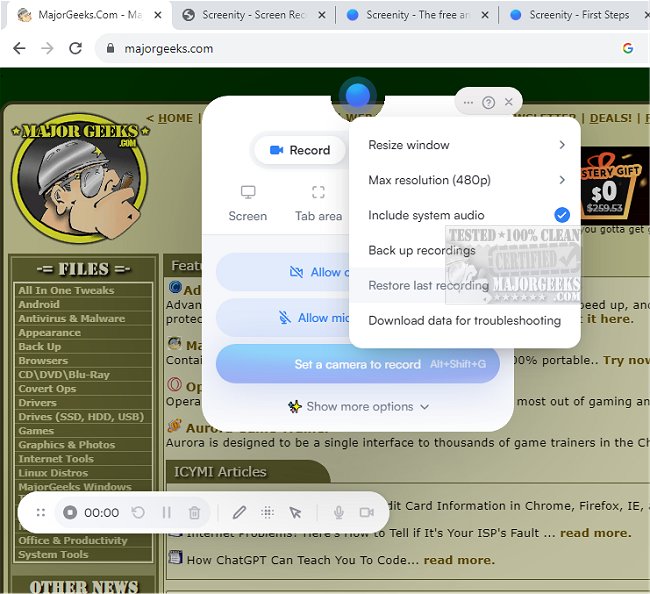Toggle the camera icon in the toolbar
This screenshot has height=594, width=650.
tap(366, 513)
